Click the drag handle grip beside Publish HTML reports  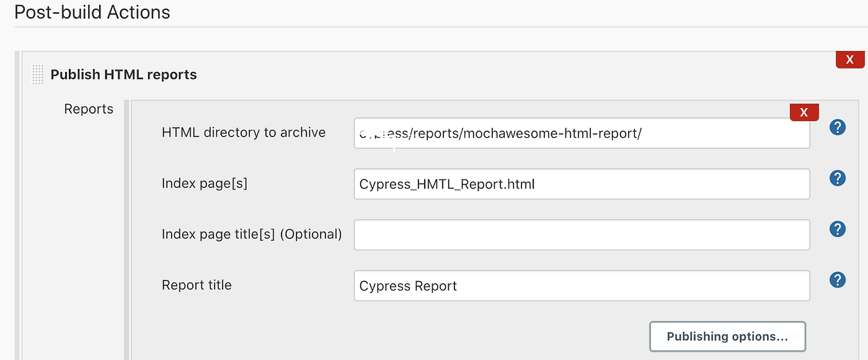[x=37, y=74]
